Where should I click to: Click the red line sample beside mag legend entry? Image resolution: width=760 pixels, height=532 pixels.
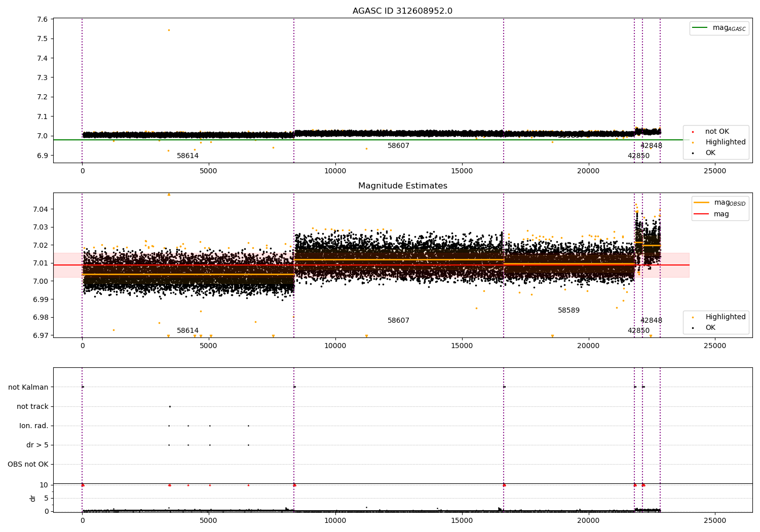(702, 214)
